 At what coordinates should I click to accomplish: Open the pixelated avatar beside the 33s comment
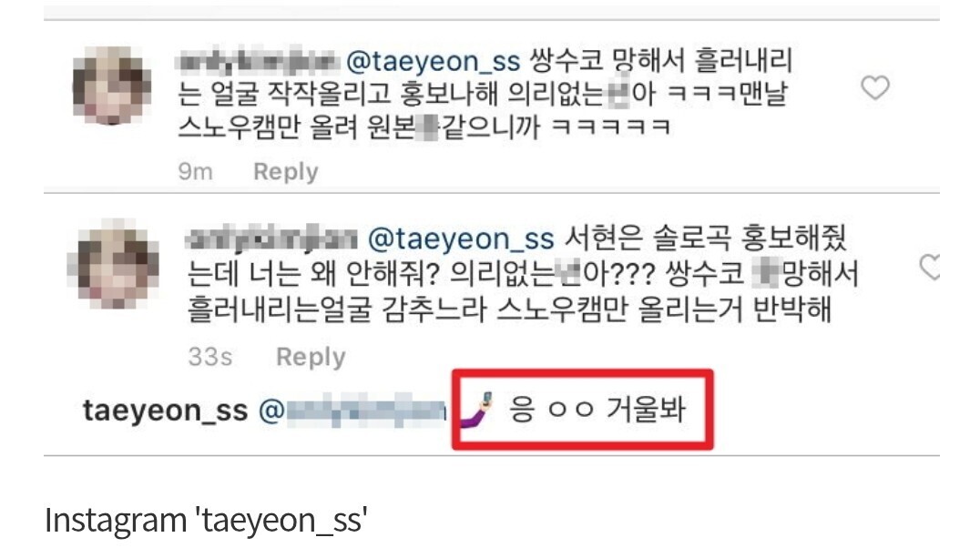point(113,264)
